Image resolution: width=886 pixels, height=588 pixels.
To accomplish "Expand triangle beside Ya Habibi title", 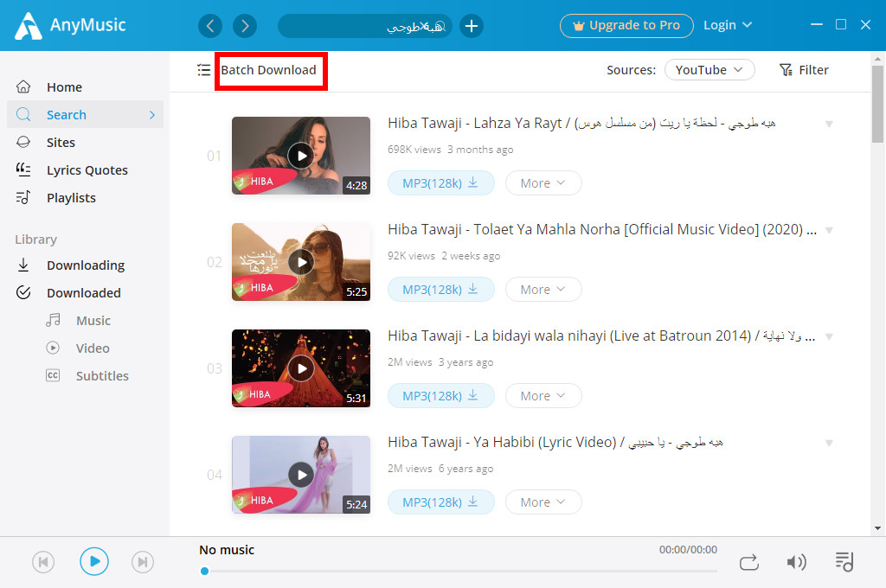I will point(829,443).
